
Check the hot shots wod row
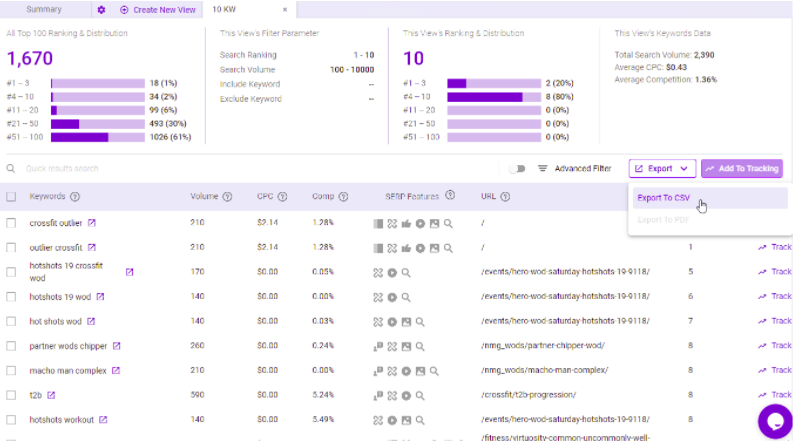click(x=11, y=321)
